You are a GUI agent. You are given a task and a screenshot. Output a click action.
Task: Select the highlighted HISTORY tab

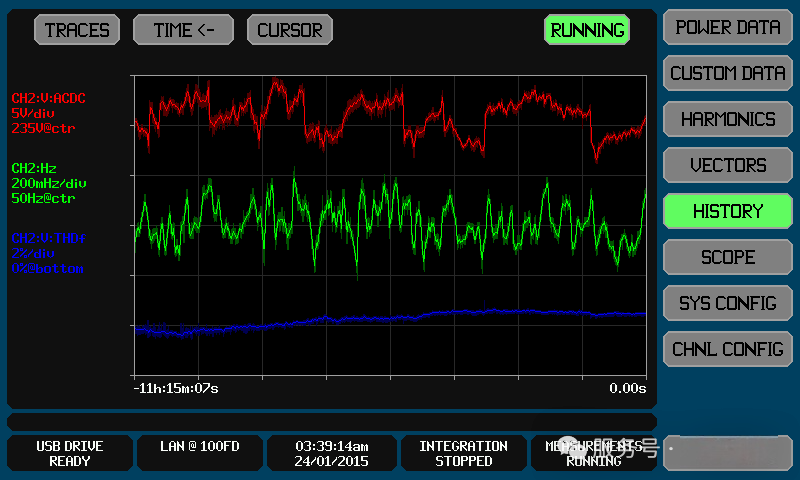point(727,211)
